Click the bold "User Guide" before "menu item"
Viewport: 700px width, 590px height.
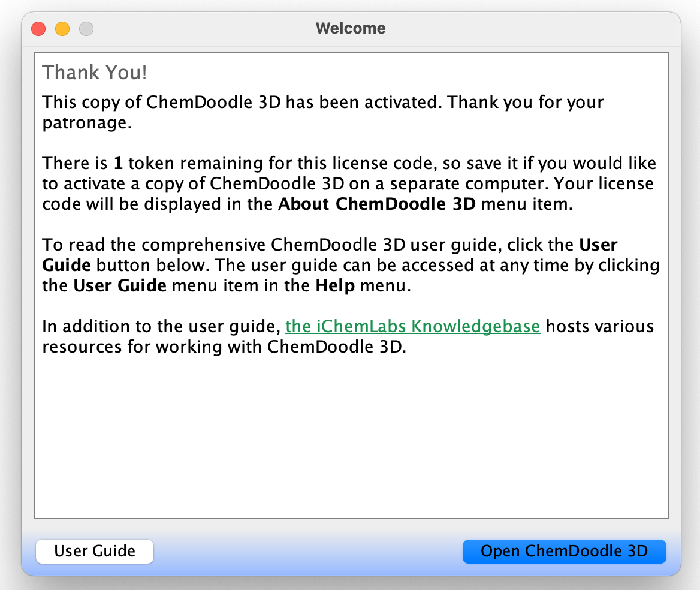click(x=120, y=286)
